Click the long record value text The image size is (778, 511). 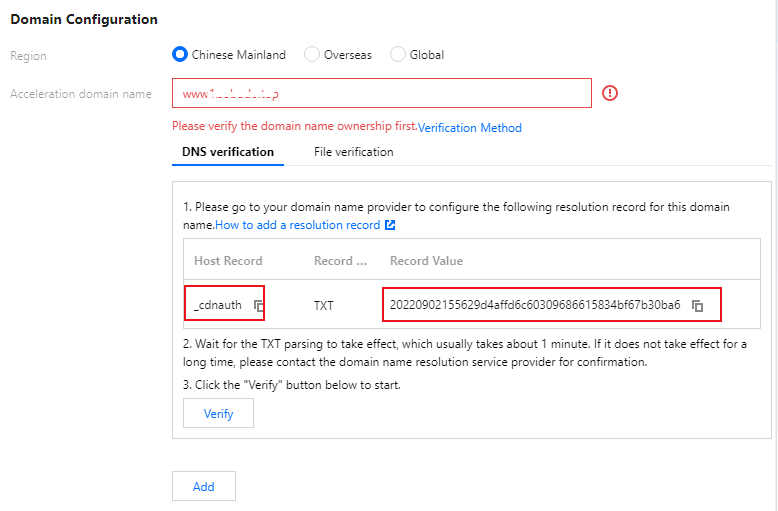(535, 305)
